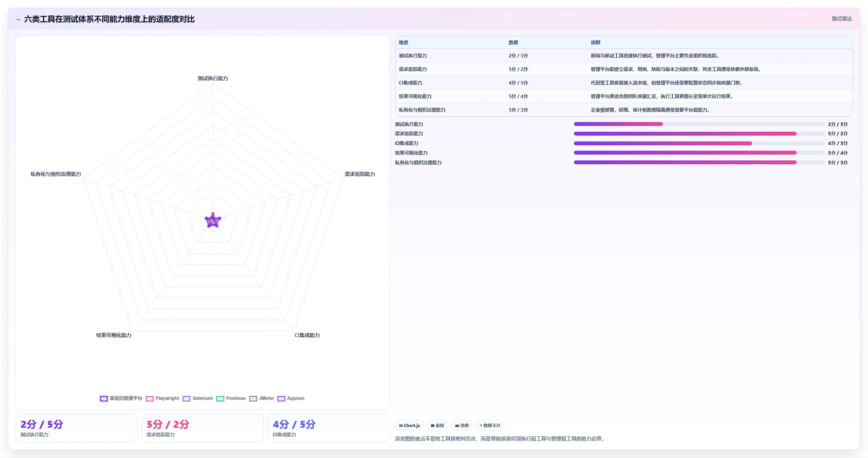The image size is (868, 458).
Task: Click the 表格 tag chip
Action: click(437, 425)
